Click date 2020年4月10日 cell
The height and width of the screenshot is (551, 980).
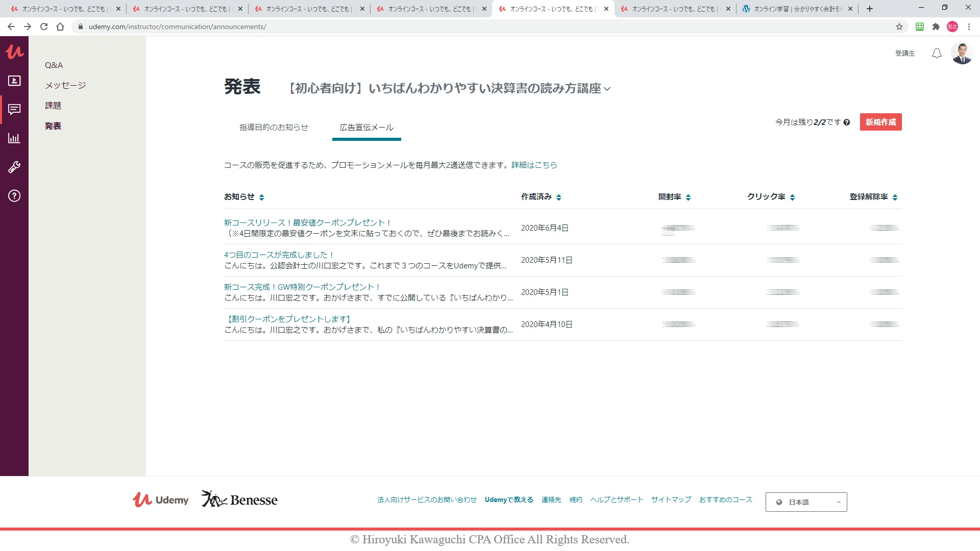[x=547, y=324]
